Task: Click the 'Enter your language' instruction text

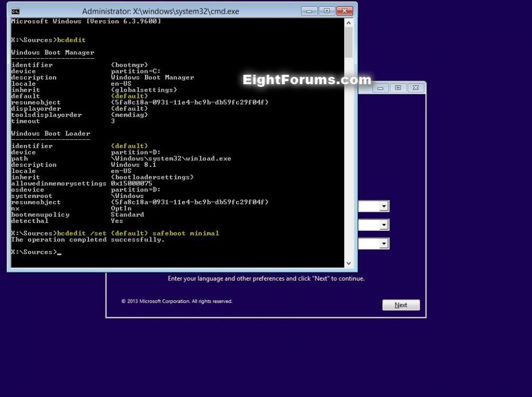Action: pyautogui.click(x=266, y=278)
